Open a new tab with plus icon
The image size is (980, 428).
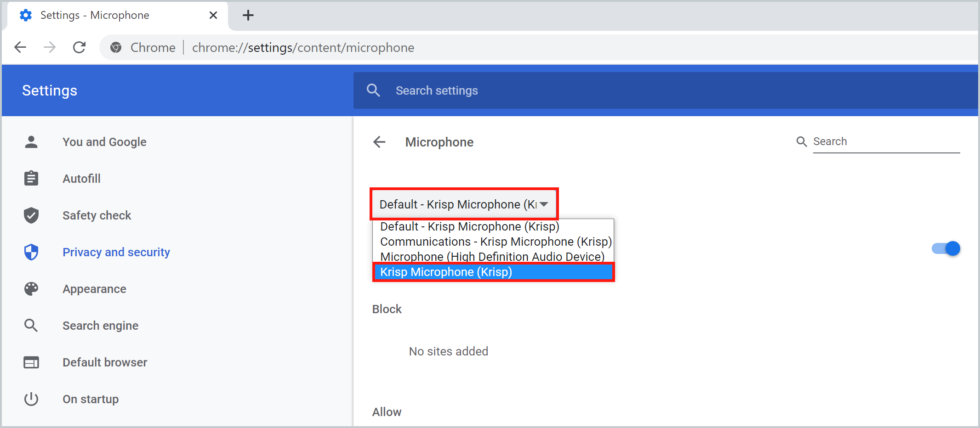pos(248,15)
